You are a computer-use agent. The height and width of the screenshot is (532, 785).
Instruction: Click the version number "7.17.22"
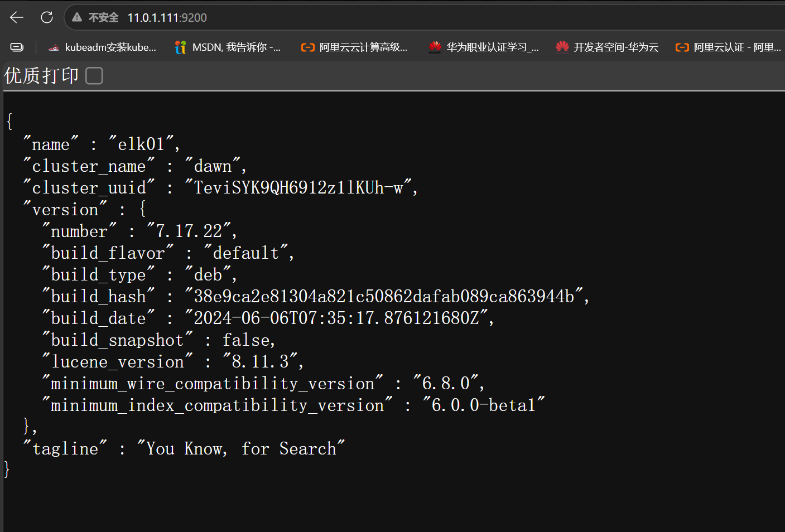point(189,231)
